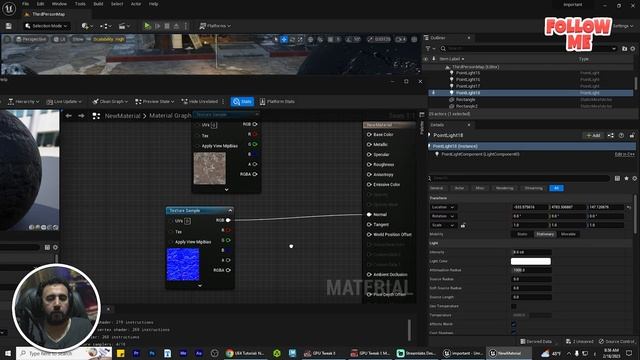The height and width of the screenshot is (360, 640).
Task: Click the RGBA output pin of lower Texture Sample
Action: [228, 270]
